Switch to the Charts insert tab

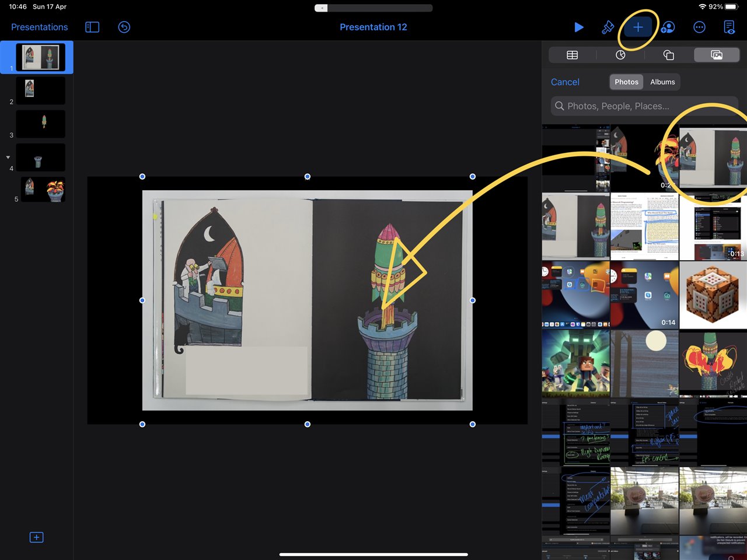tap(620, 55)
